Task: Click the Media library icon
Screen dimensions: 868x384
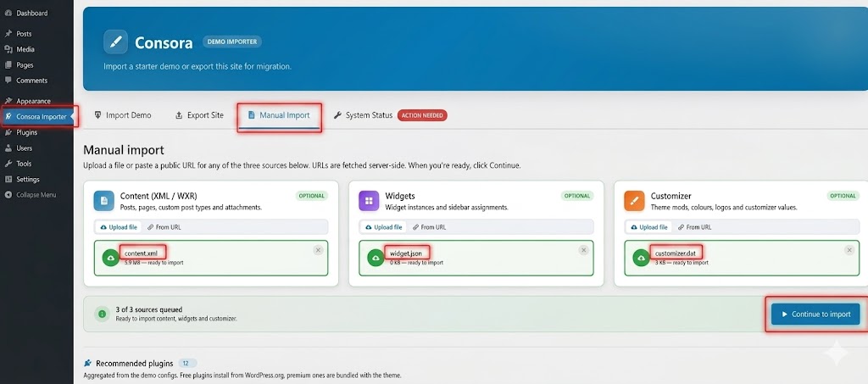Action: point(8,49)
